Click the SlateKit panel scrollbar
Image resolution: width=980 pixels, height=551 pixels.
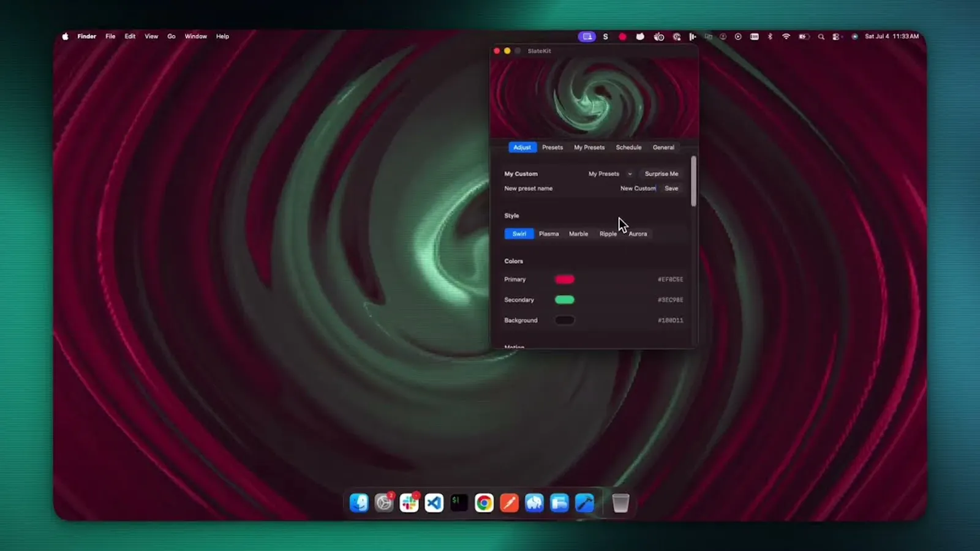pos(693,181)
